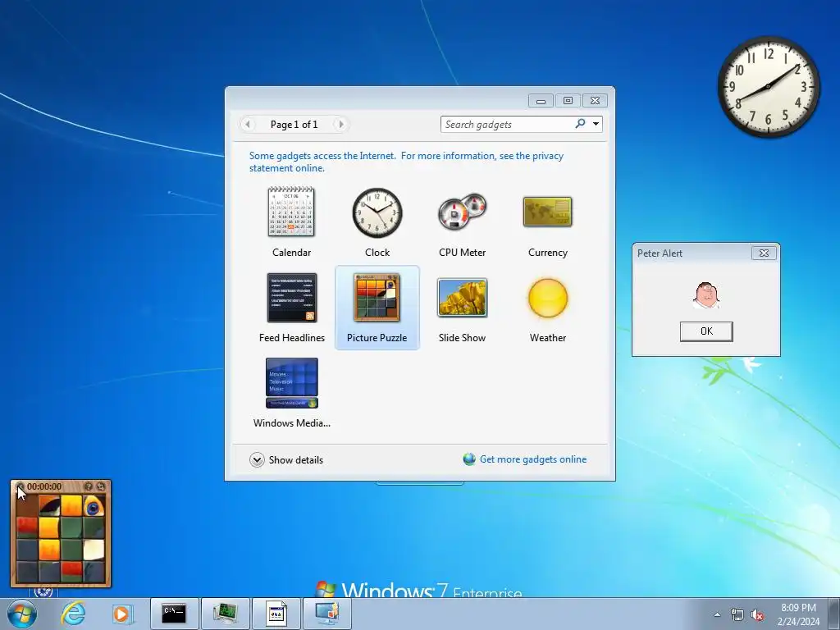Select the Calendar gadget
Screen dimensions: 840x630
coord(291,221)
